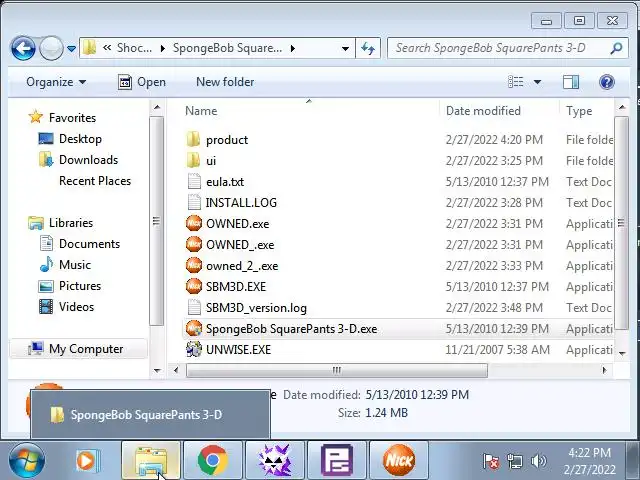Click the SpongeBob Square... breadcrumb segment
Image resolution: width=640 pixels, height=480 pixels.
coord(227,48)
